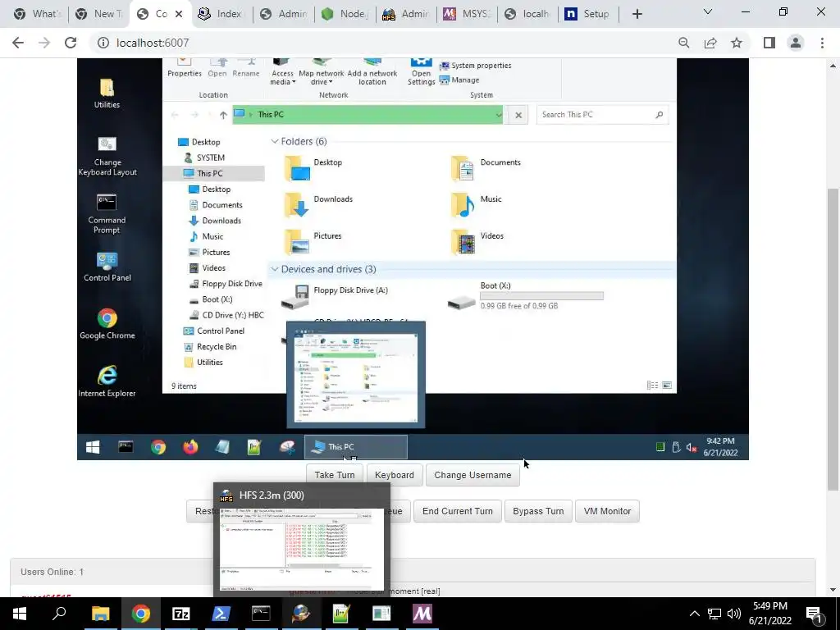Switch to large icons view in Explorer

coord(667,386)
